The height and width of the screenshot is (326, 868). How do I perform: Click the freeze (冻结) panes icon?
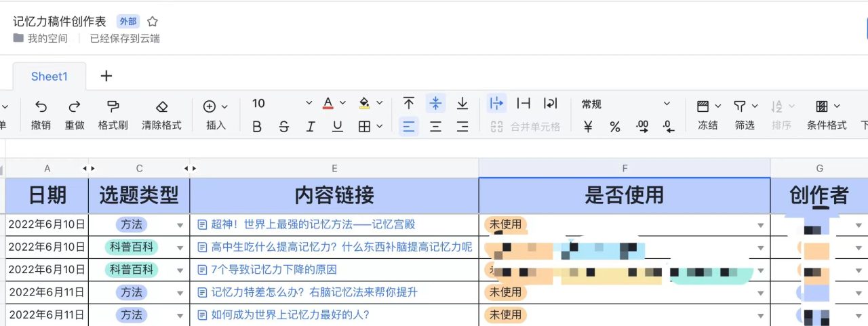[703, 106]
